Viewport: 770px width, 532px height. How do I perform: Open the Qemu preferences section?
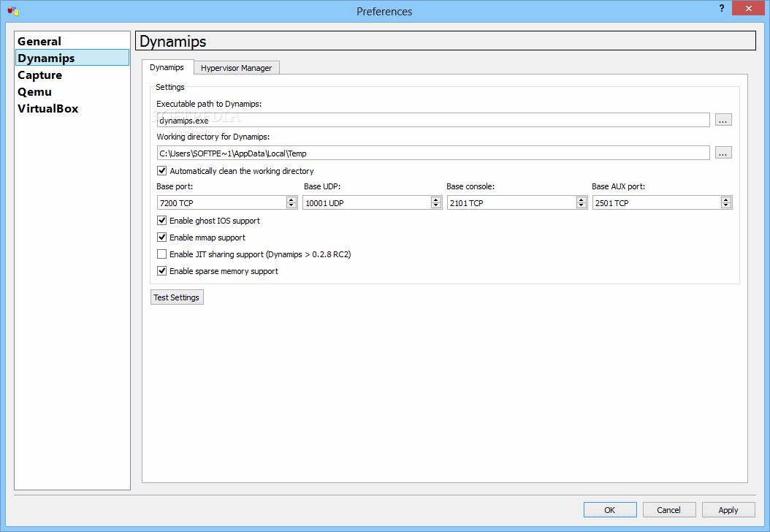(72, 92)
